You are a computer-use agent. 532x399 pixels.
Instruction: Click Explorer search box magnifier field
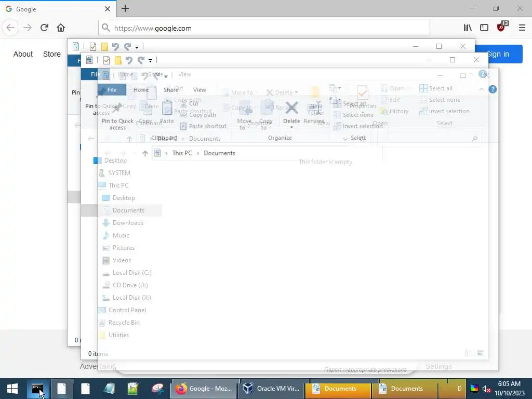coord(430,138)
